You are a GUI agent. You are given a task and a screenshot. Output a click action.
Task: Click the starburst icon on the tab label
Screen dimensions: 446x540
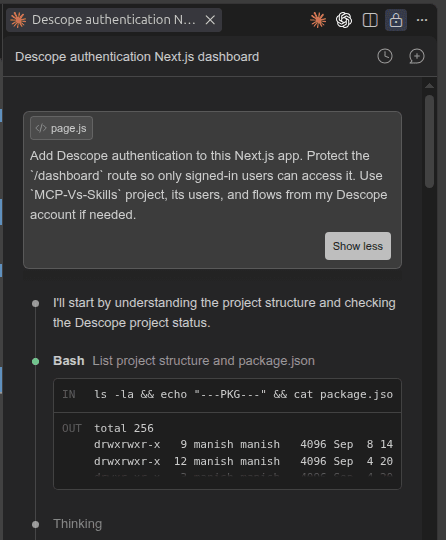pyautogui.click(x=18, y=20)
